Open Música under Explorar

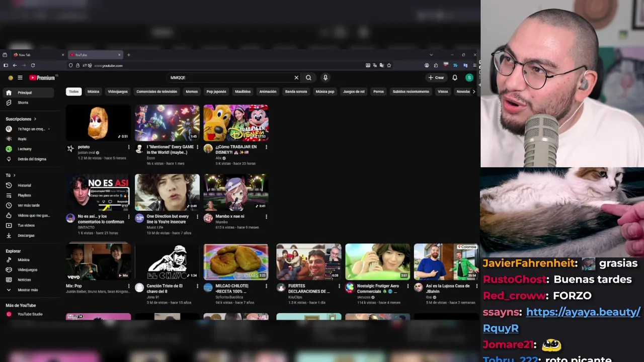(28, 259)
